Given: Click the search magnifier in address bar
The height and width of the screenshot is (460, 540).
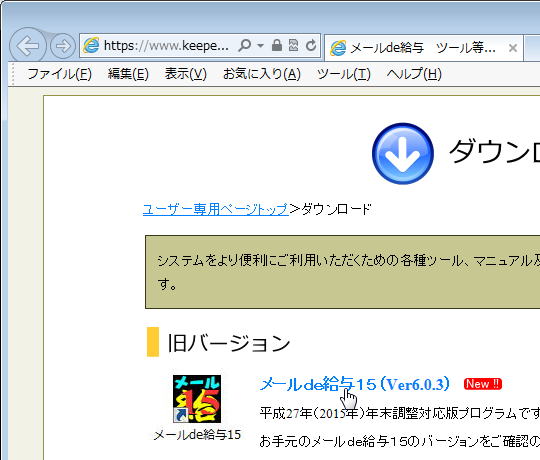Looking at the screenshot, I should tap(245, 45).
